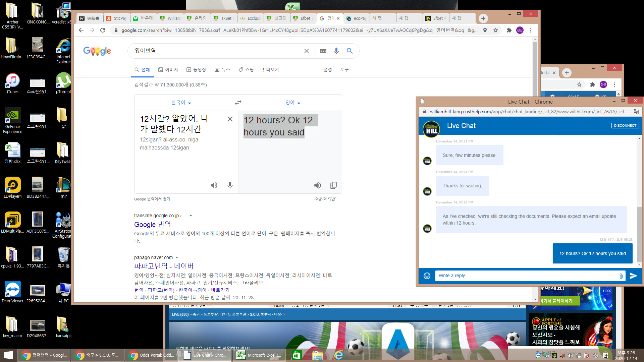Reload the Google search page
This screenshot has height=362, width=644.
tap(103, 30)
